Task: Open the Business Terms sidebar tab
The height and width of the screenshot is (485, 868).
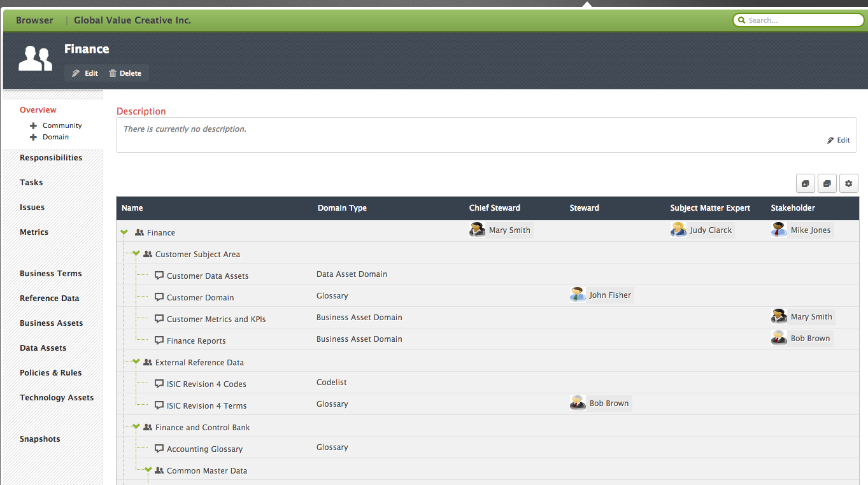Action: (x=51, y=274)
